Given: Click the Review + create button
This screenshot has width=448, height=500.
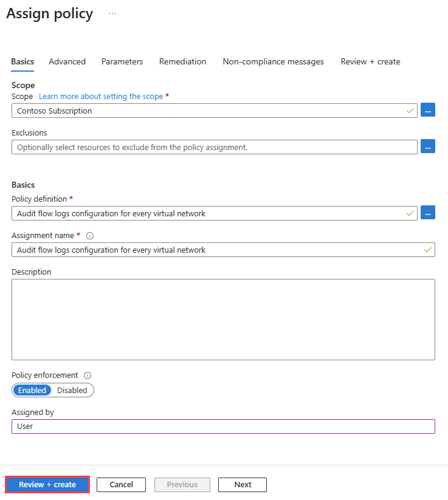Looking at the screenshot, I should point(47,484).
